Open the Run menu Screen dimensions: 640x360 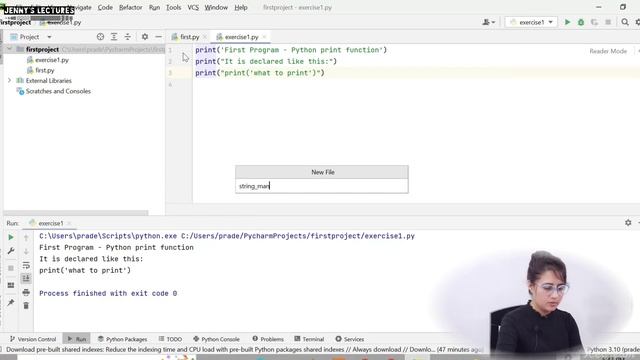click(x=154, y=7)
